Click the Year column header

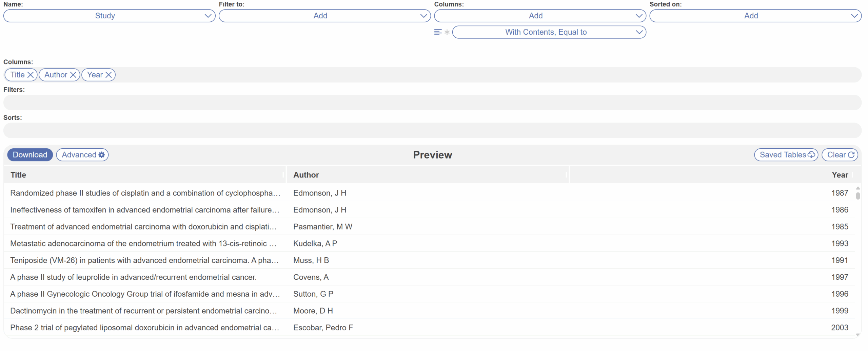[x=840, y=175]
